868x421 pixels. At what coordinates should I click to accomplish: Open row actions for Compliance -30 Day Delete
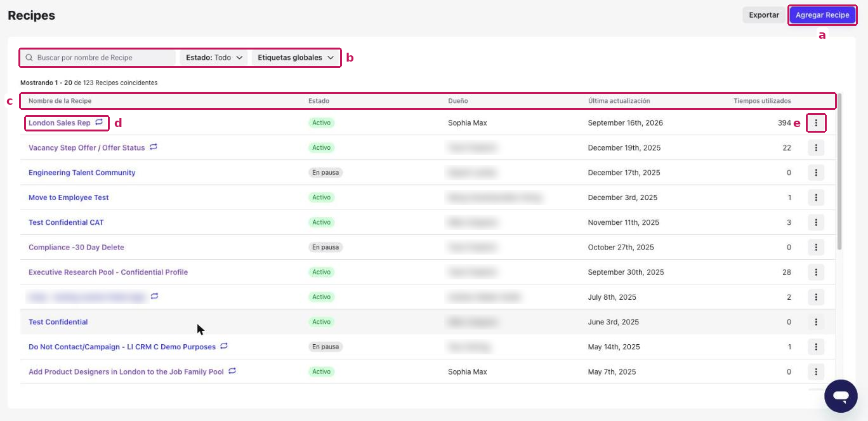click(x=816, y=247)
